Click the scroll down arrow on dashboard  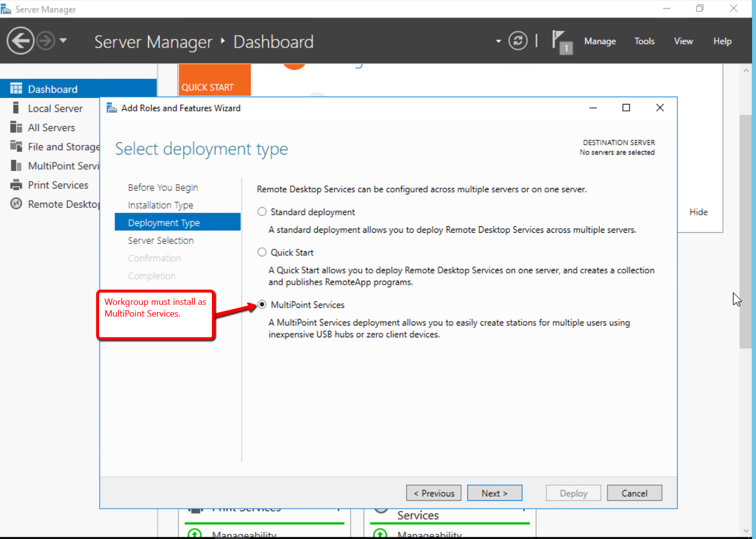(x=746, y=530)
